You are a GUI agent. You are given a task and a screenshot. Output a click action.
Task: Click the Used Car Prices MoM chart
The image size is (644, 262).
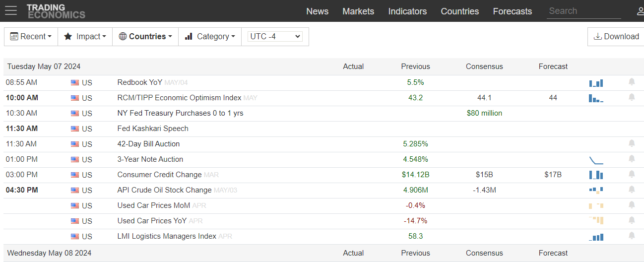pos(596,205)
